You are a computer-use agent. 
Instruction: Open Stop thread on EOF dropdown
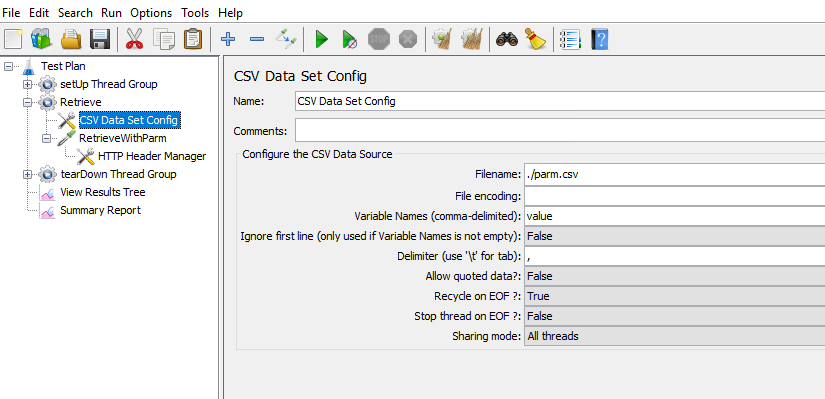click(x=675, y=316)
